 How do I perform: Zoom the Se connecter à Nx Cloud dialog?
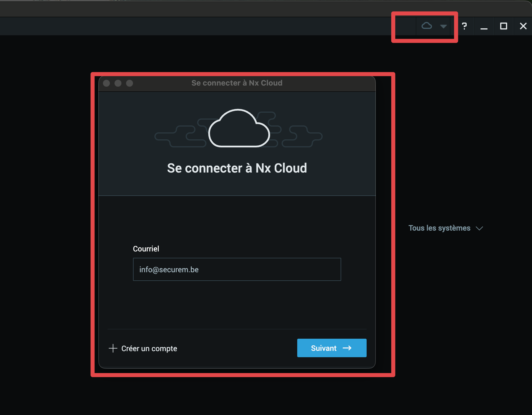click(130, 83)
